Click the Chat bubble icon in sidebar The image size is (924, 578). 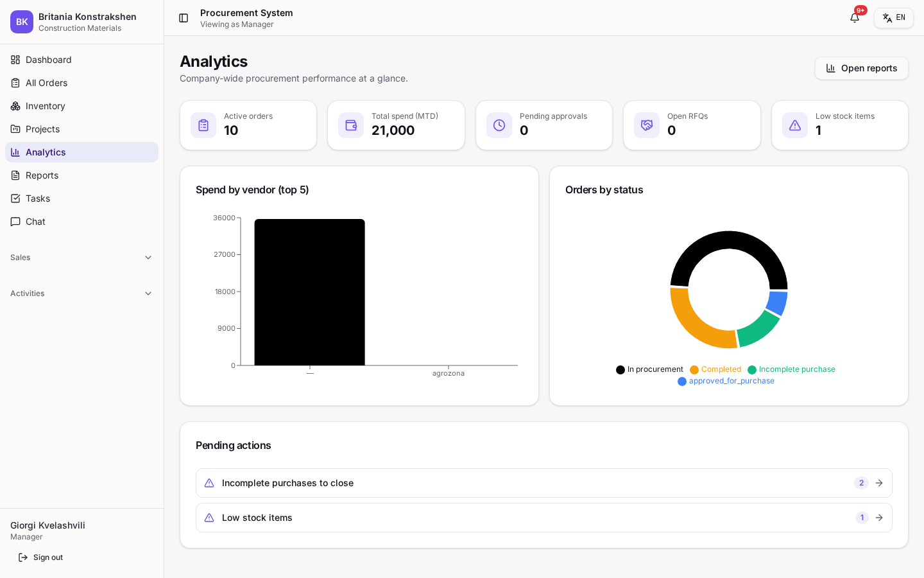point(15,222)
